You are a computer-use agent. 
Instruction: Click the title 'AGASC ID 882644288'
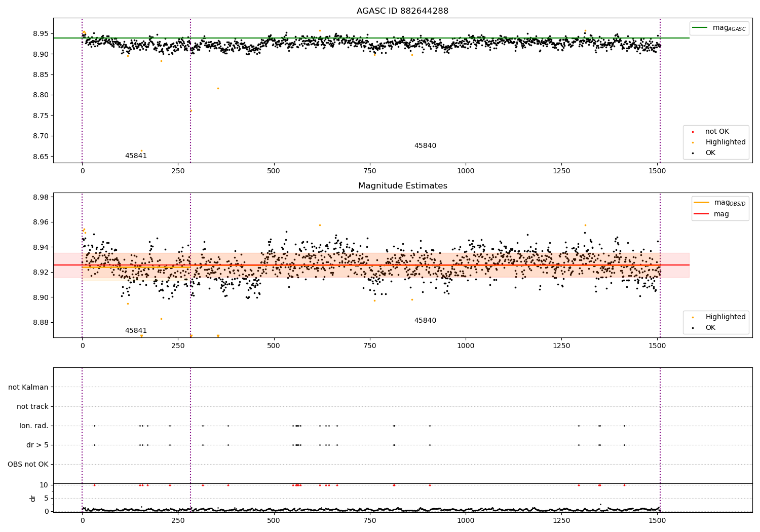click(402, 11)
